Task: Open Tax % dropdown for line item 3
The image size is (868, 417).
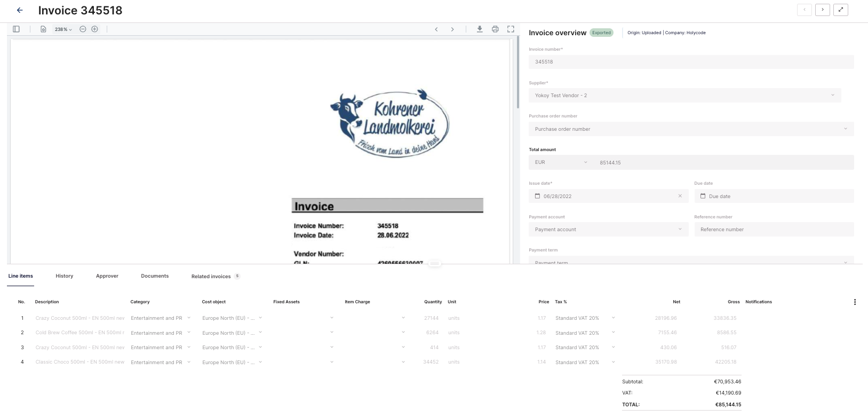Action: (x=585, y=348)
